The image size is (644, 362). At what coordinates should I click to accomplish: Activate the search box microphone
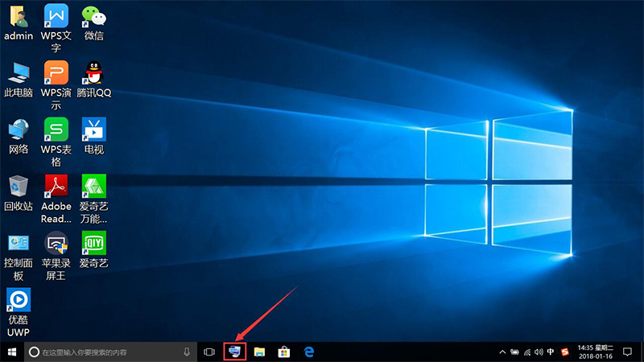tap(187, 352)
